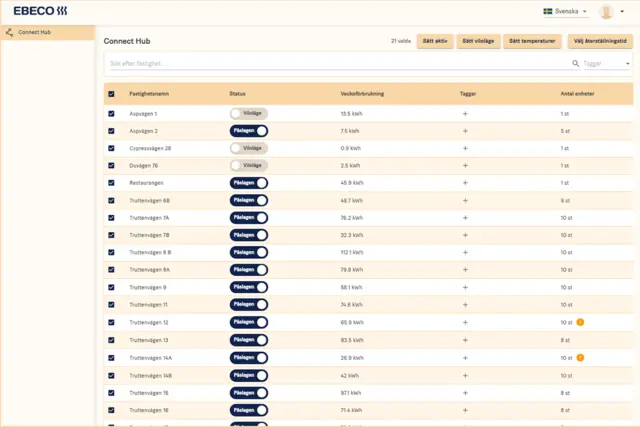Add a tag to Truttenvägen 11
The image size is (640, 427).
[x=465, y=305]
